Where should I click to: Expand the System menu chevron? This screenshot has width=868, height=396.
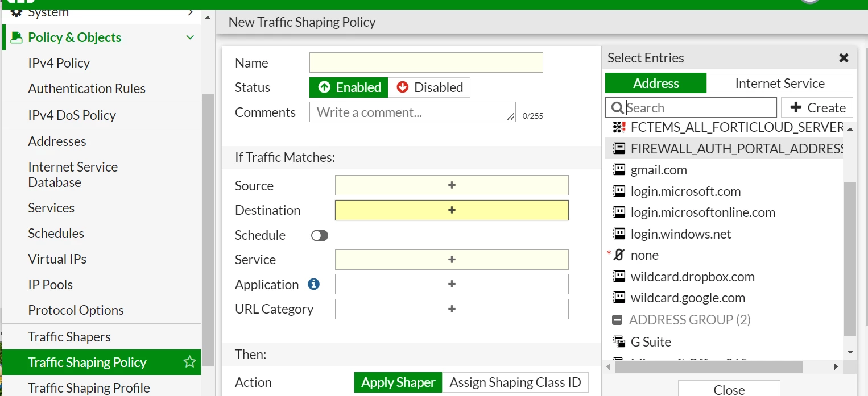[191, 12]
